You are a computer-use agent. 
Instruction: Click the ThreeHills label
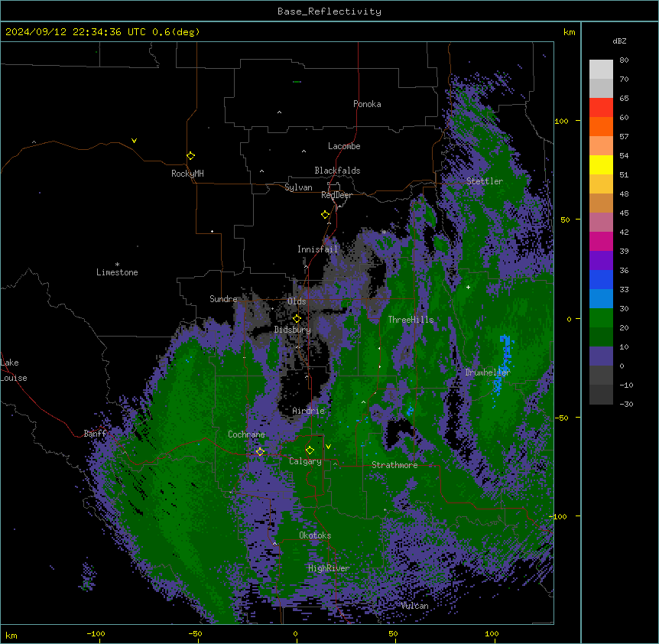pyautogui.click(x=411, y=320)
